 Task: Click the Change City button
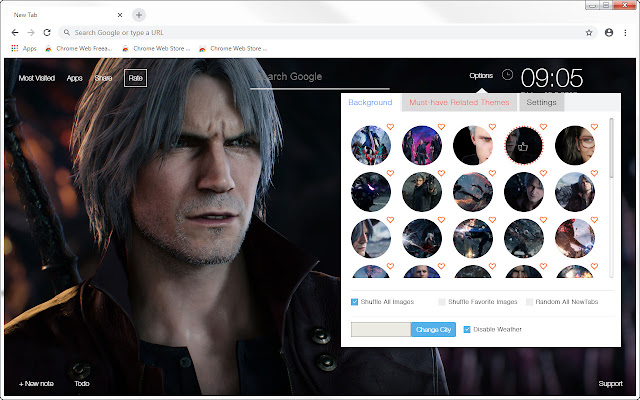433,329
